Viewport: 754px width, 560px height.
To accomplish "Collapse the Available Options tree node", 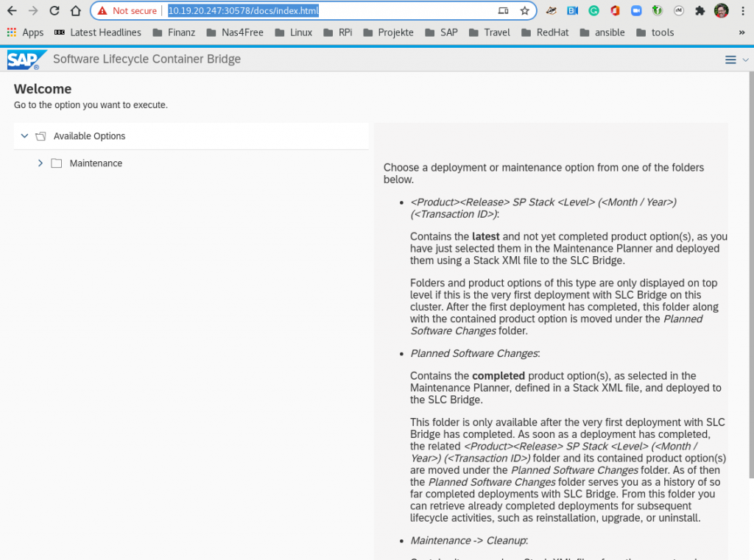I will pos(25,136).
